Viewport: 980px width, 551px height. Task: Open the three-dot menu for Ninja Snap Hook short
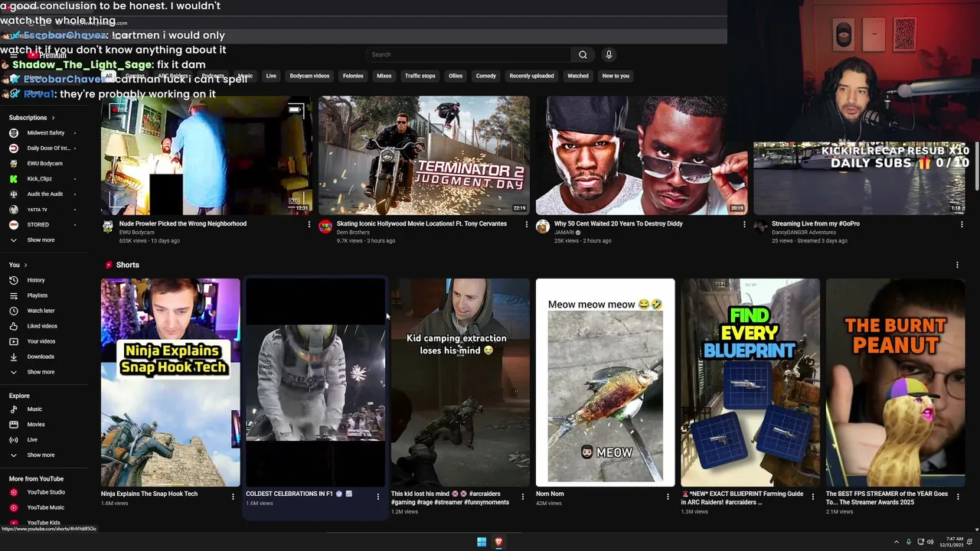tap(233, 497)
